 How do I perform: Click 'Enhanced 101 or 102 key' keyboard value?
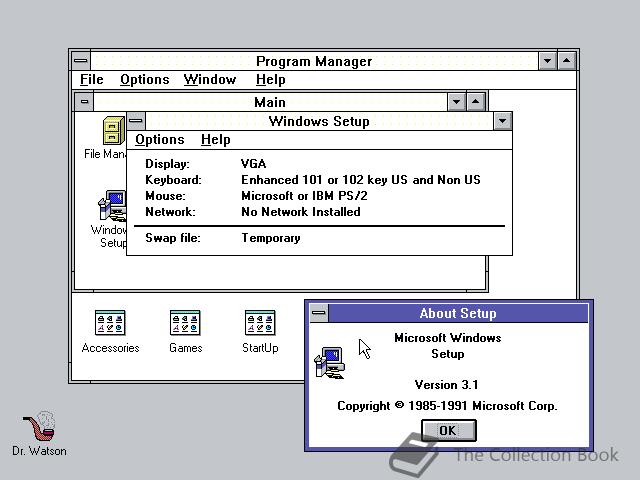tap(361, 180)
